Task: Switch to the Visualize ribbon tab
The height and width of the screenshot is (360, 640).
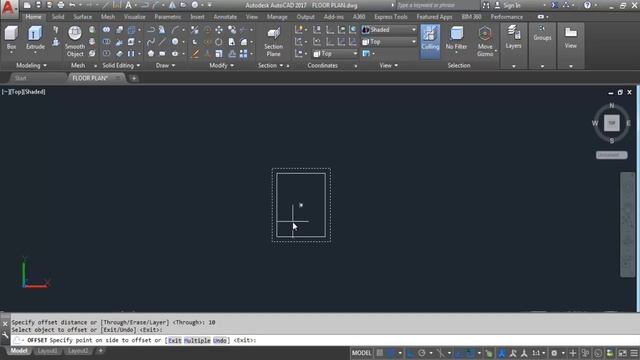Action: (x=135, y=17)
